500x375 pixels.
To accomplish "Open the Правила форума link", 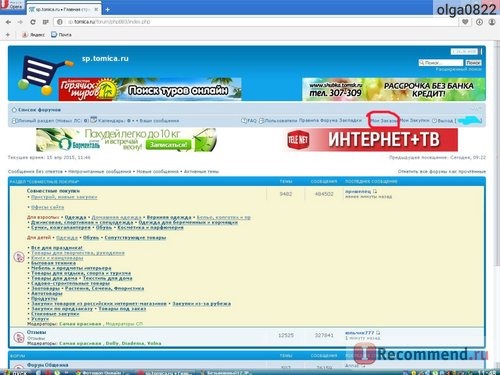I will (318, 120).
